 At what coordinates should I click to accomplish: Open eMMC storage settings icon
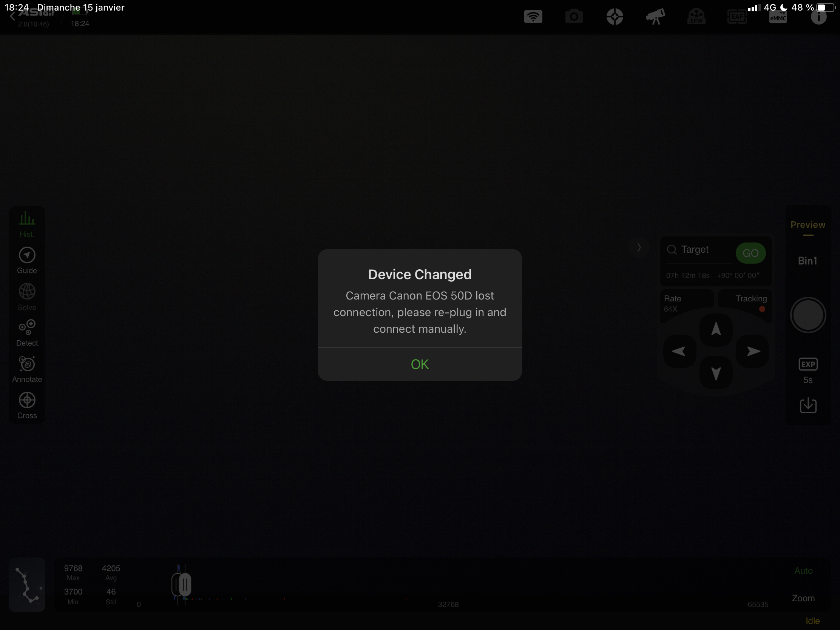point(778,17)
